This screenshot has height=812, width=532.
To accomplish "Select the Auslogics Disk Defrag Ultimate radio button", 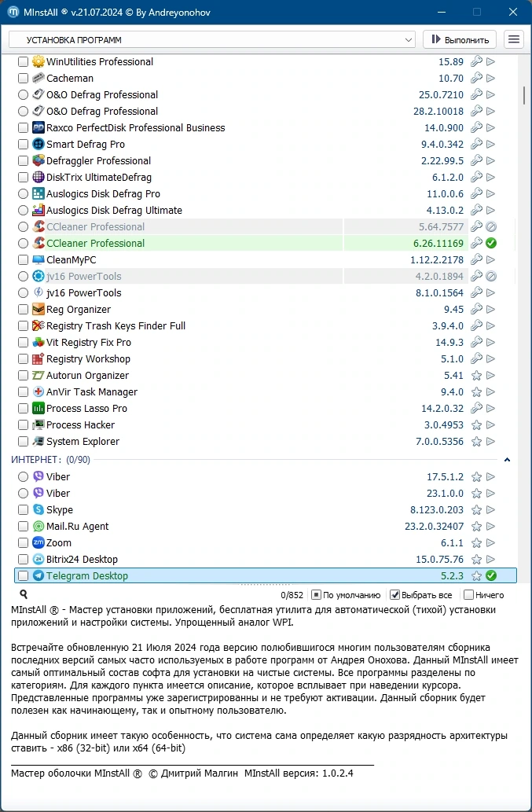I will click(x=24, y=210).
